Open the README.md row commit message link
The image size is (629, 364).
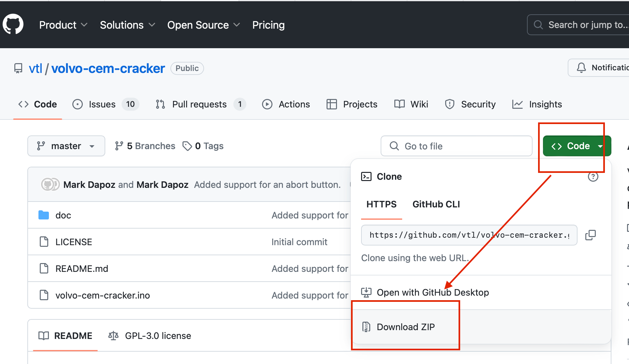point(310,269)
